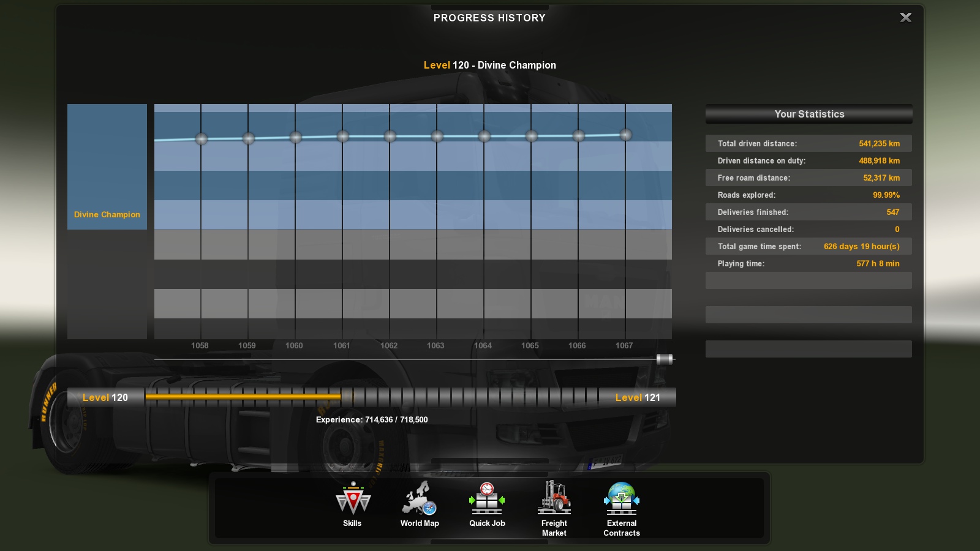This screenshot has height=551, width=980.
Task: Launch the Quick Job icon
Action: pyautogui.click(x=487, y=499)
